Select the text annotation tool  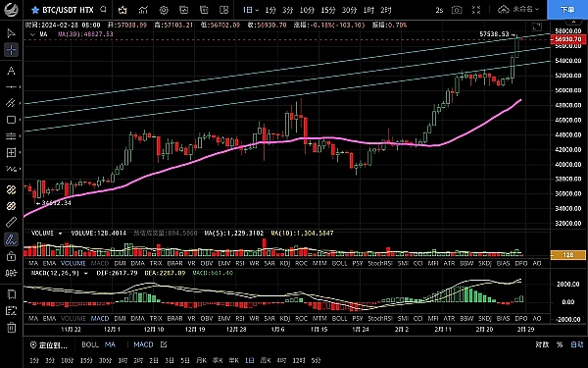(x=11, y=71)
